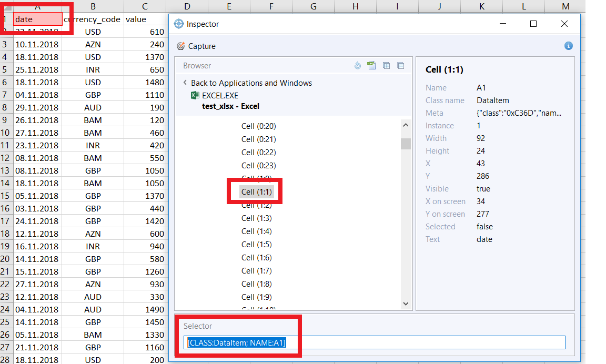The height and width of the screenshot is (364, 606).
Task: Click the Y on screen value 277
Action: coord(483,214)
